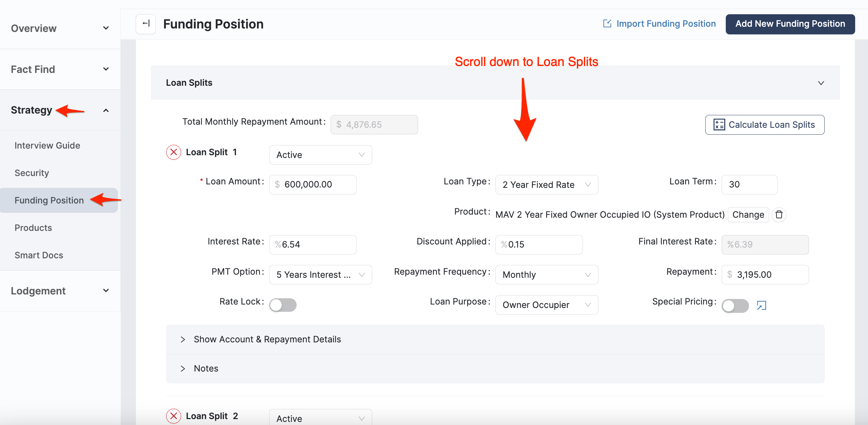Open Special Pricing popout icon
The width and height of the screenshot is (868, 425).
point(761,306)
